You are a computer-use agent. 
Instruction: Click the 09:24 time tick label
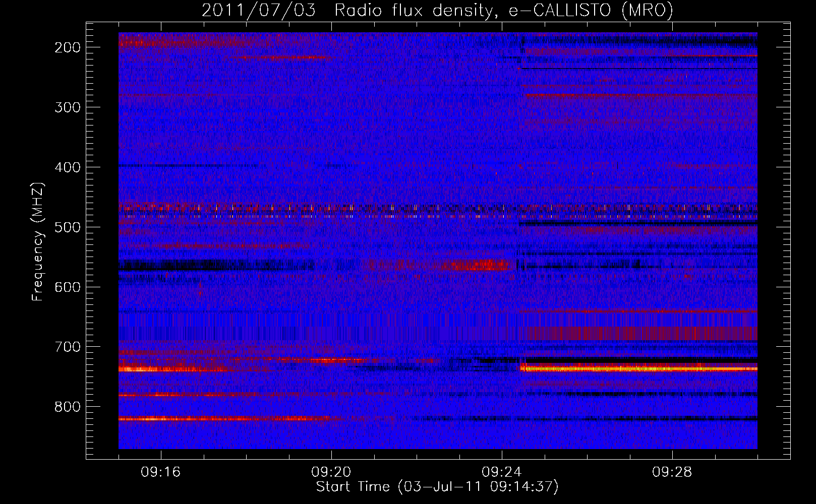coord(502,472)
